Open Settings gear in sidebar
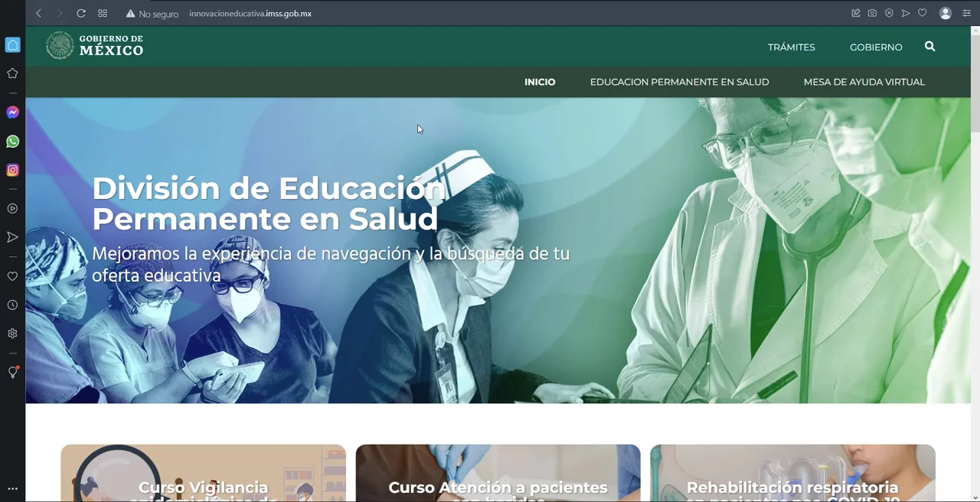Screen dimensions: 980x502 tap(12, 334)
